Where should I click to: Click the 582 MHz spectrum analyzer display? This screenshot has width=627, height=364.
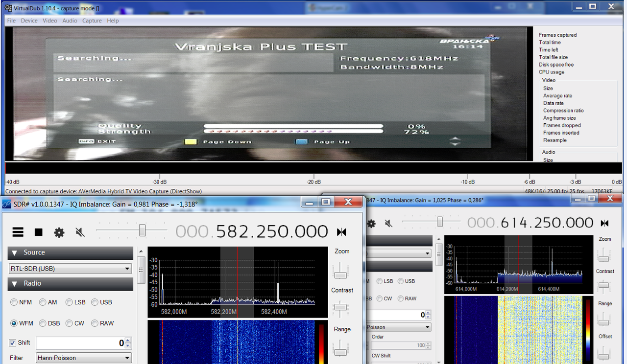[x=238, y=282]
